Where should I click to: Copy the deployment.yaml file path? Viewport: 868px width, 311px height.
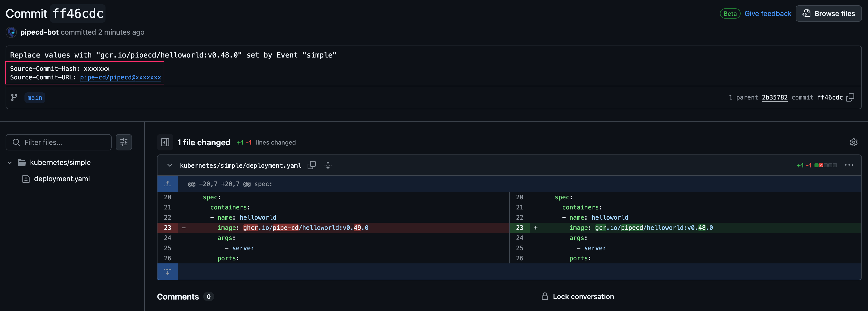(x=312, y=165)
